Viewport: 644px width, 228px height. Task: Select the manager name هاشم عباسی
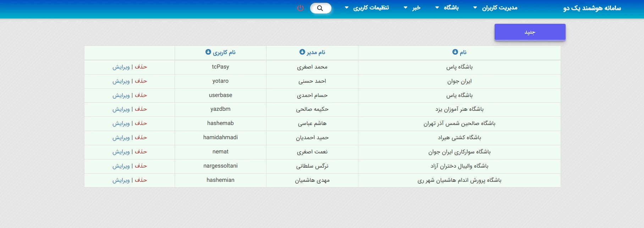point(312,123)
